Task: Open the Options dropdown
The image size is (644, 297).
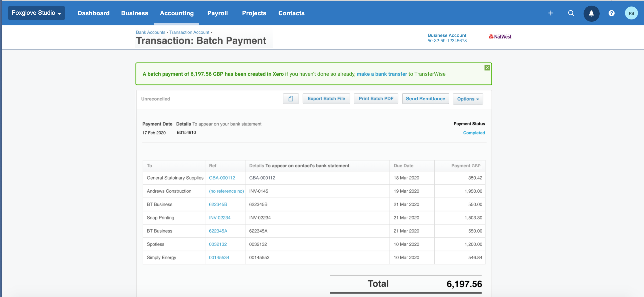Action: [x=468, y=99]
